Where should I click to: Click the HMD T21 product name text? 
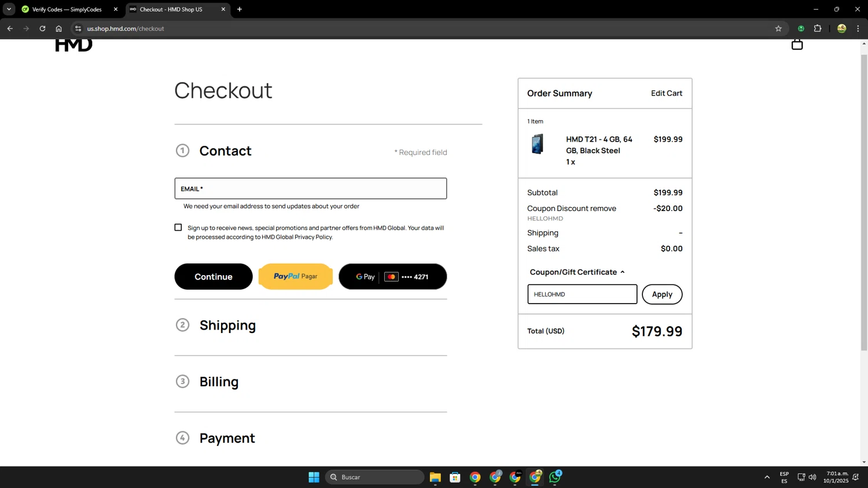[599, 145]
